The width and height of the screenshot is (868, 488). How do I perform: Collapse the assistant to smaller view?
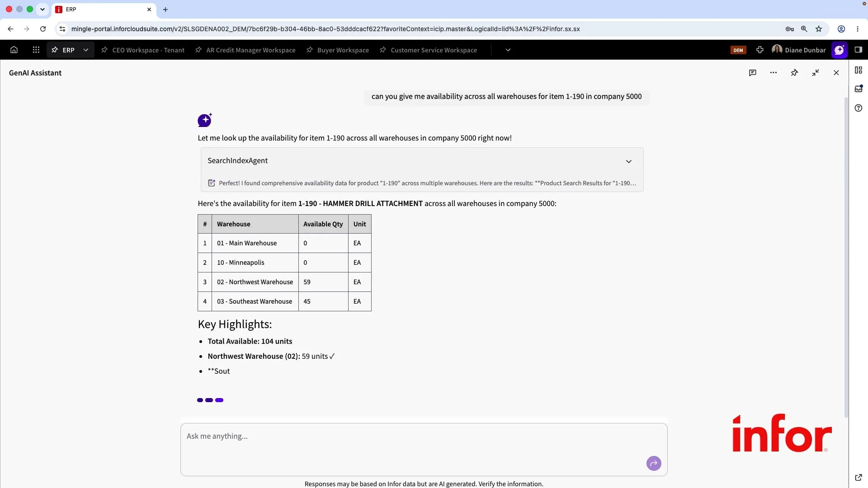tap(816, 73)
